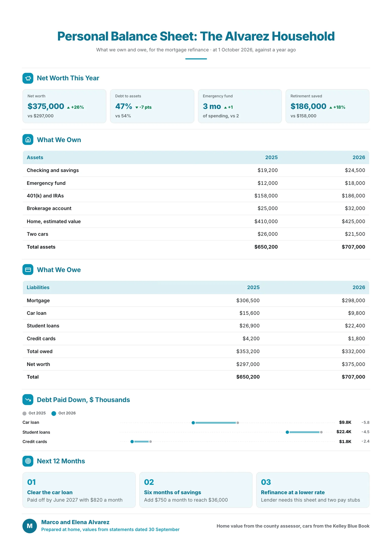Click the Credit cards bar in the debt chart
This screenshot has width=392, height=555.
pos(141,442)
